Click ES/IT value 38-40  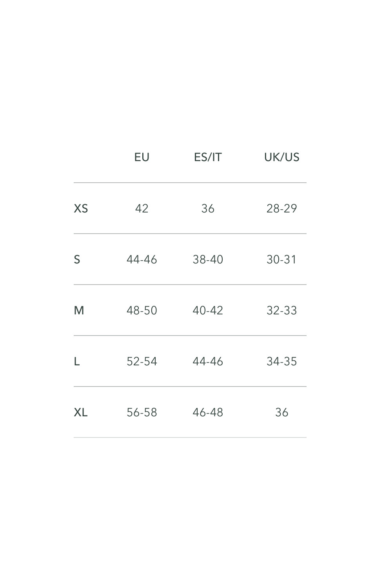pyautogui.click(x=208, y=259)
